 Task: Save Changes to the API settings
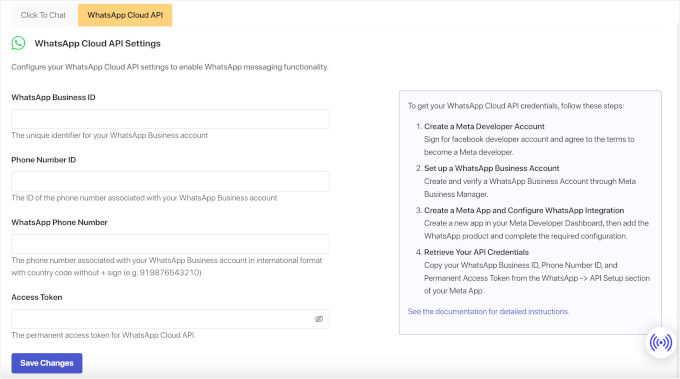[x=47, y=363]
